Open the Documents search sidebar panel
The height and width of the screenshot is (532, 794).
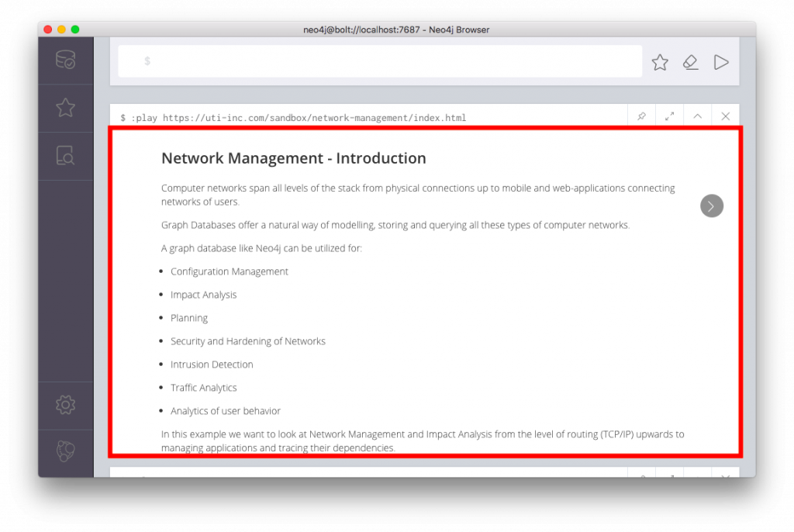click(66, 156)
